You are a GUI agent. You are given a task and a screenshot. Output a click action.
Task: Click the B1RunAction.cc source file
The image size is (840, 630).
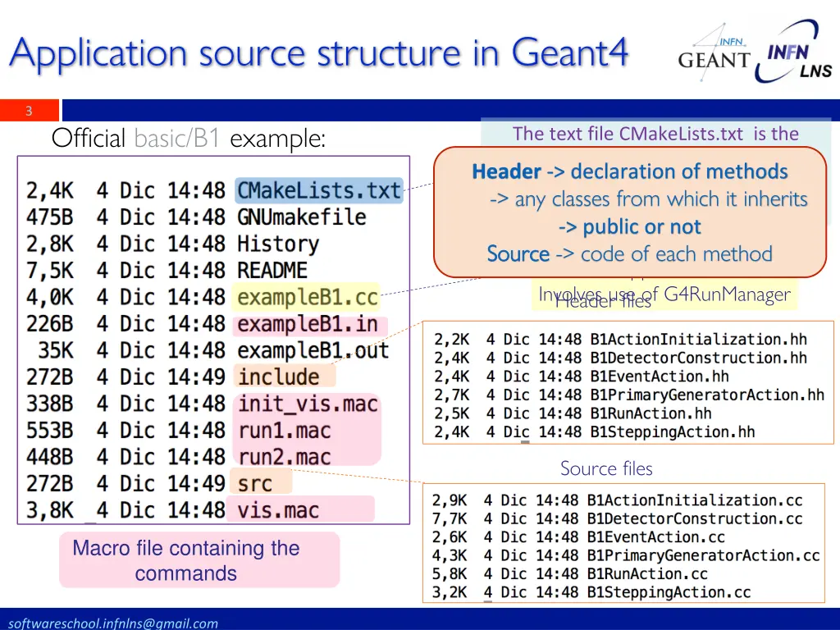click(647, 573)
